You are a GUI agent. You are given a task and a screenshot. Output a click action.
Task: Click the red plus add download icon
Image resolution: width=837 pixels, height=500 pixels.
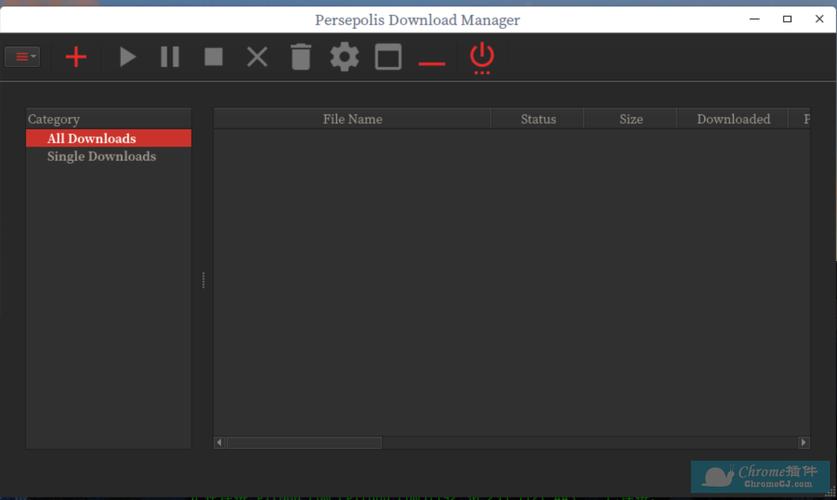76,57
